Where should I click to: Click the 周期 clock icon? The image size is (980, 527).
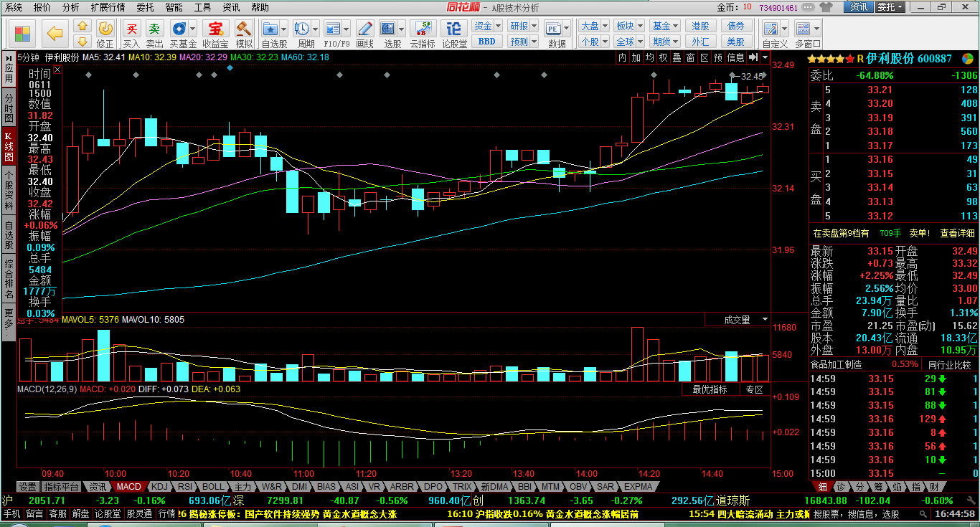pyautogui.click(x=301, y=29)
